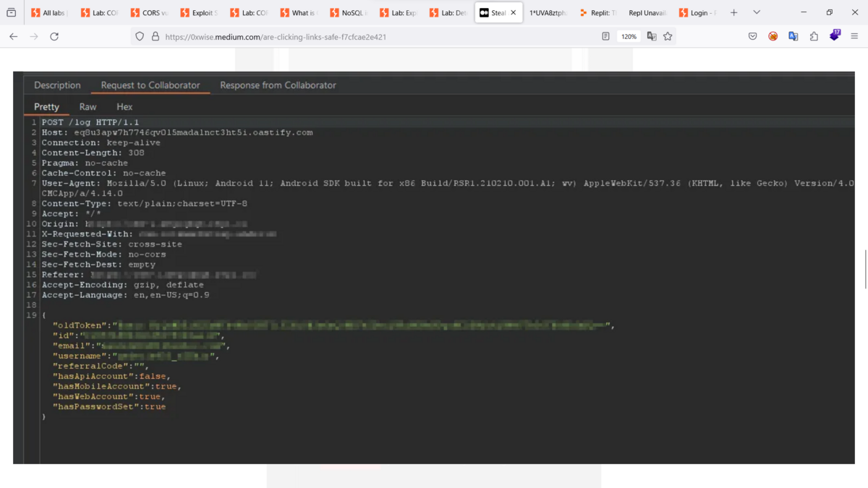Click the Content-Length: 308 line

(x=93, y=153)
